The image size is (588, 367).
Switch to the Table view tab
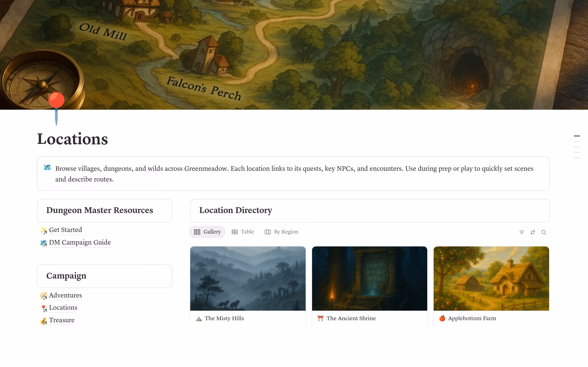pos(243,232)
